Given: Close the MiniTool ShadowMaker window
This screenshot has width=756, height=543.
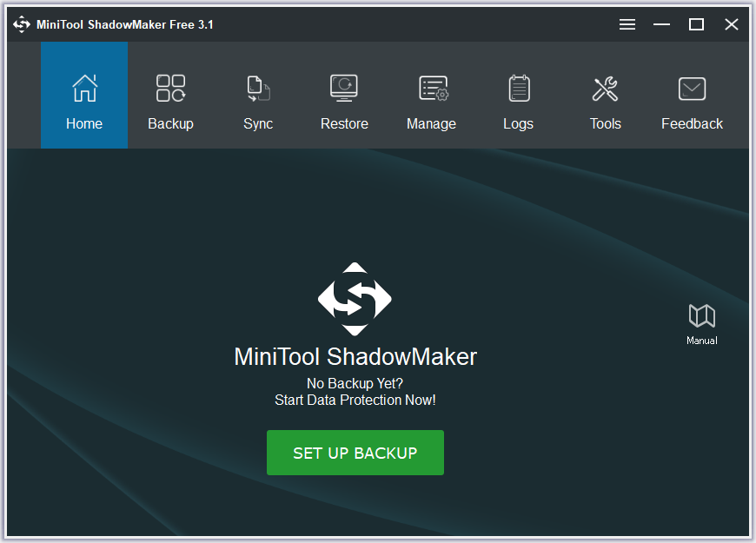Looking at the screenshot, I should 732,24.
